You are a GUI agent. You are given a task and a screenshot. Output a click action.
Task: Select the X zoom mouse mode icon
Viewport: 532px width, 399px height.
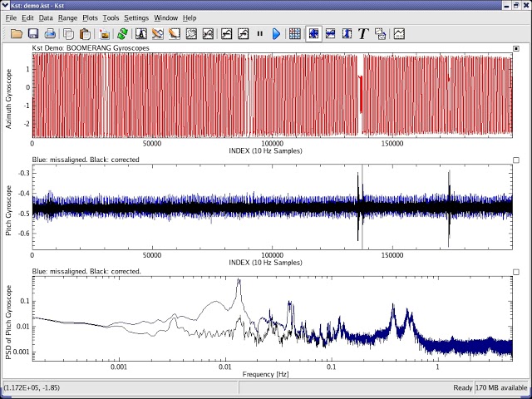tap(330, 33)
